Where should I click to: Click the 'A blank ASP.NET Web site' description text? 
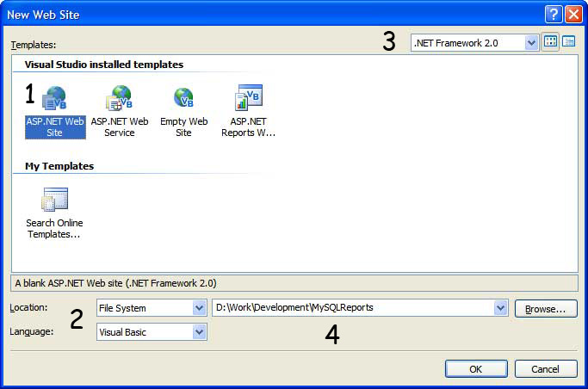(x=116, y=283)
